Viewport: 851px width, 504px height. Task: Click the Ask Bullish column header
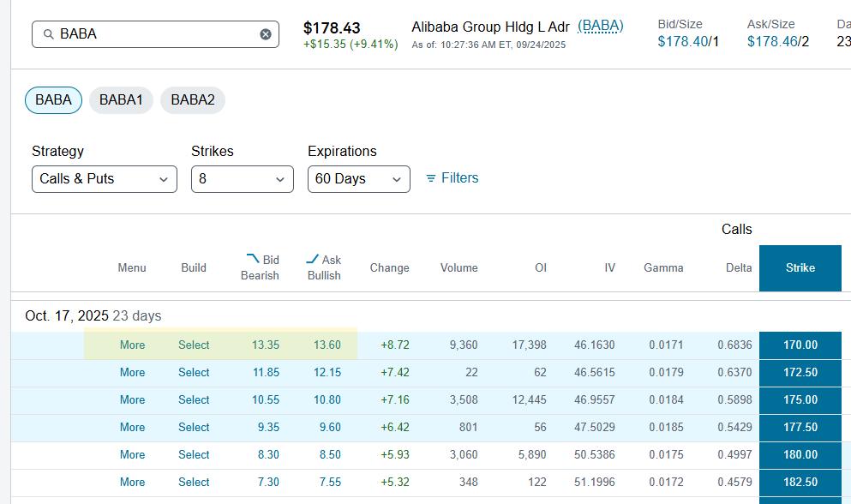point(324,267)
